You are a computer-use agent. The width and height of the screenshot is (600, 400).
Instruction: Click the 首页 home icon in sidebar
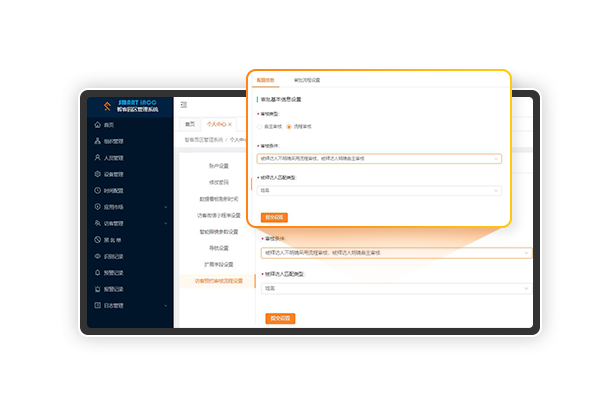97,125
